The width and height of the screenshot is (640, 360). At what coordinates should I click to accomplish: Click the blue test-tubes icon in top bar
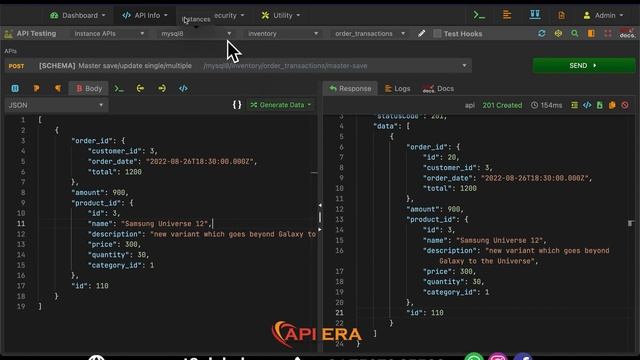[x=535, y=15]
